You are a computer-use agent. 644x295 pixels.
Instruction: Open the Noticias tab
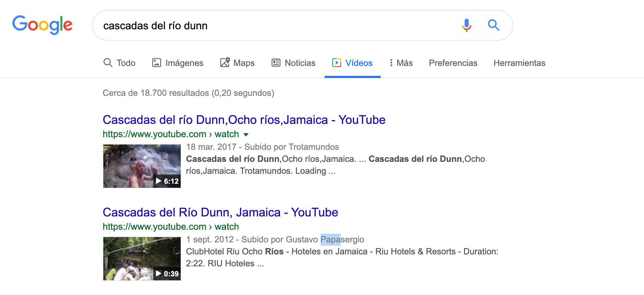pyautogui.click(x=293, y=63)
